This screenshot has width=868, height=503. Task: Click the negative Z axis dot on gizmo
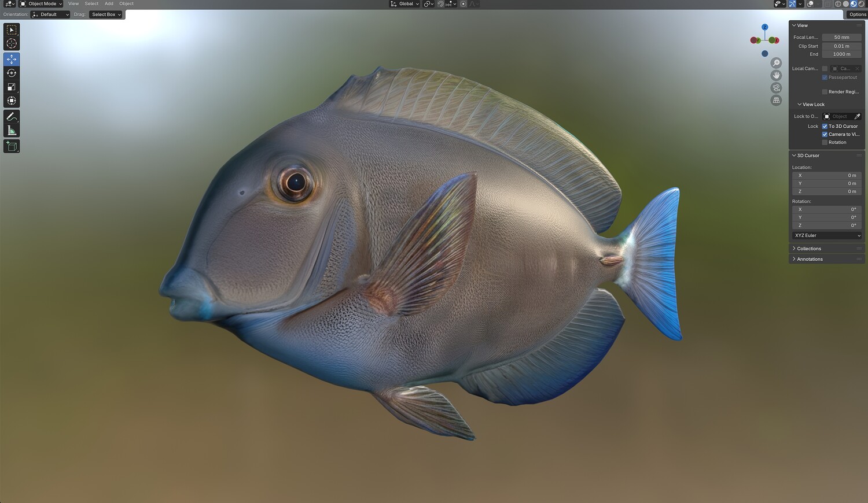click(x=765, y=54)
